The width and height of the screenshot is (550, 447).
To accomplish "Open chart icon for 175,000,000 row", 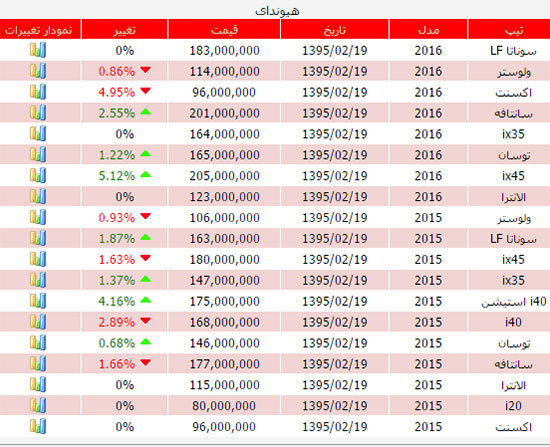I will point(38,301).
